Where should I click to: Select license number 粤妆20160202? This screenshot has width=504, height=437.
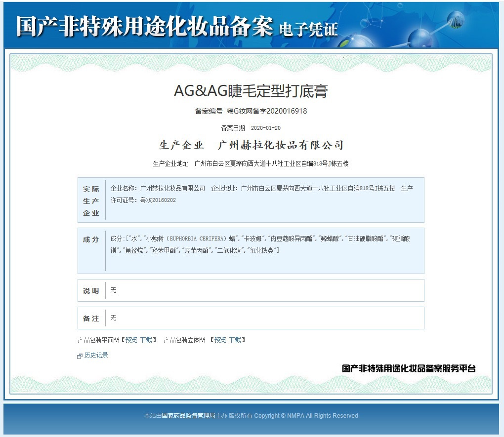click(158, 200)
